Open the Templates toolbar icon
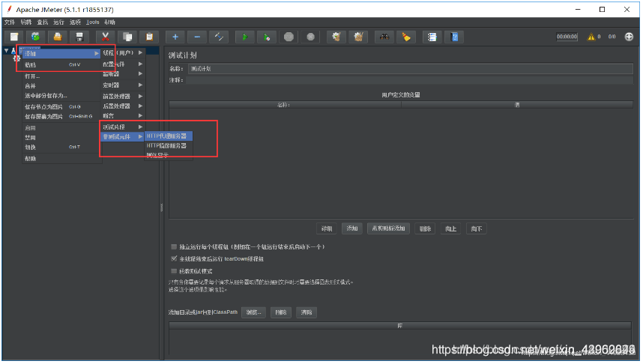Image resolution: width=643 pixels, height=364 pixels. pos(36,37)
